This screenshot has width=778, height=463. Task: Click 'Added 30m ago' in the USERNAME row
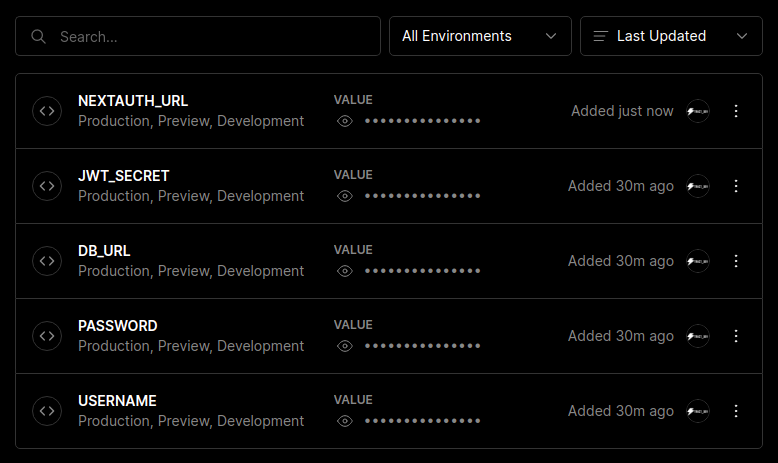point(621,411)
